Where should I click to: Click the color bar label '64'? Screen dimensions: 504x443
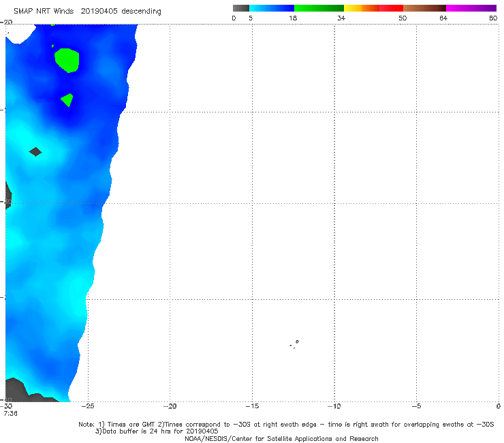[x=443, y=18]
